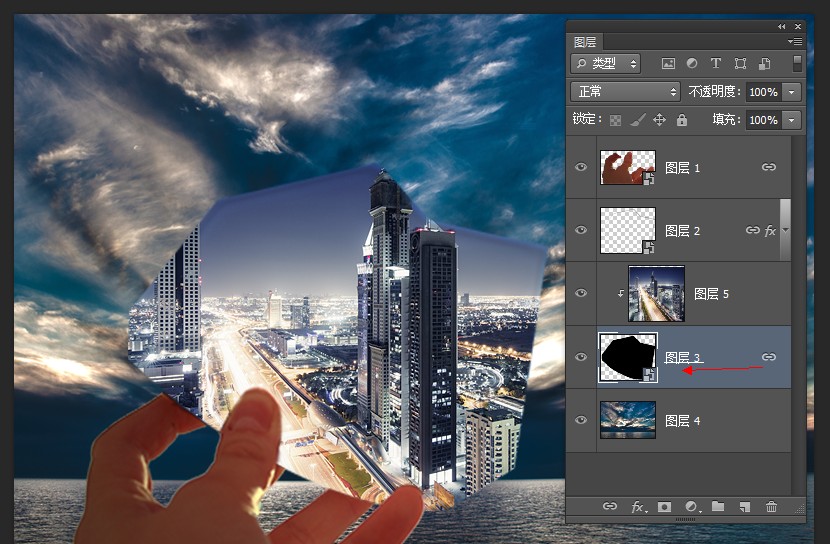
Task: Click the 不透明度 100% value field
Action: [763, 92]
